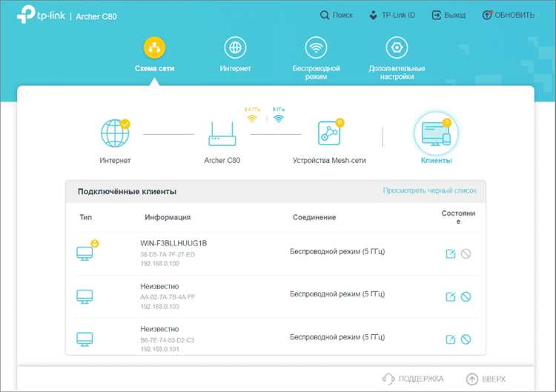
Task: Click Неизвестно name above 192.168.0.103
Action: tap(159, 286)
